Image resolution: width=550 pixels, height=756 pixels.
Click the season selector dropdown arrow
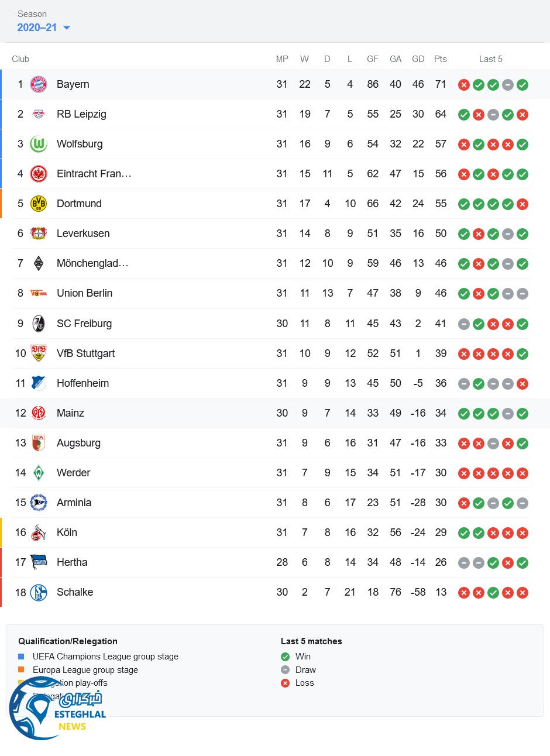click(67, 28)
